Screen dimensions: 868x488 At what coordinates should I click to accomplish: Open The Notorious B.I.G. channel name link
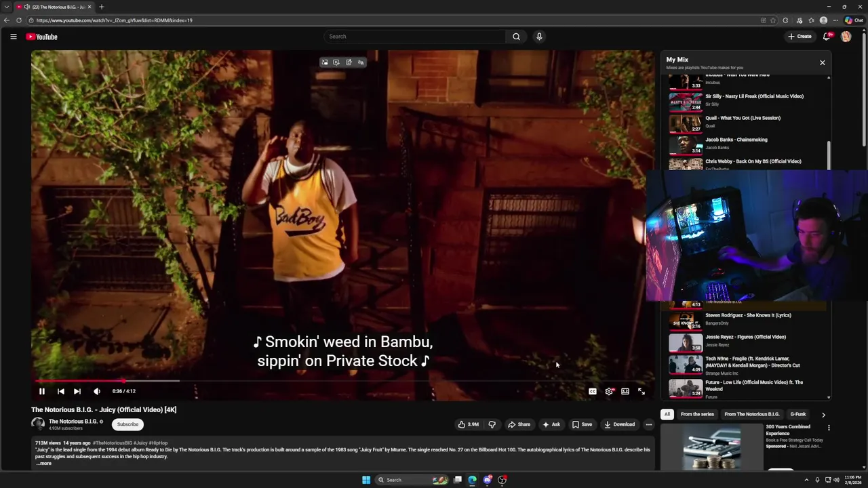[x=73, y=422]
